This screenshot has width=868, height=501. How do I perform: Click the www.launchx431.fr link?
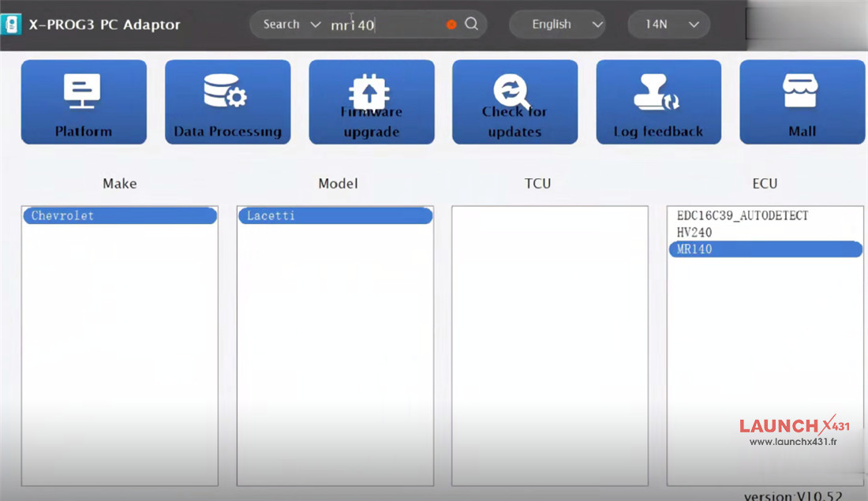[x=792, y=442]
